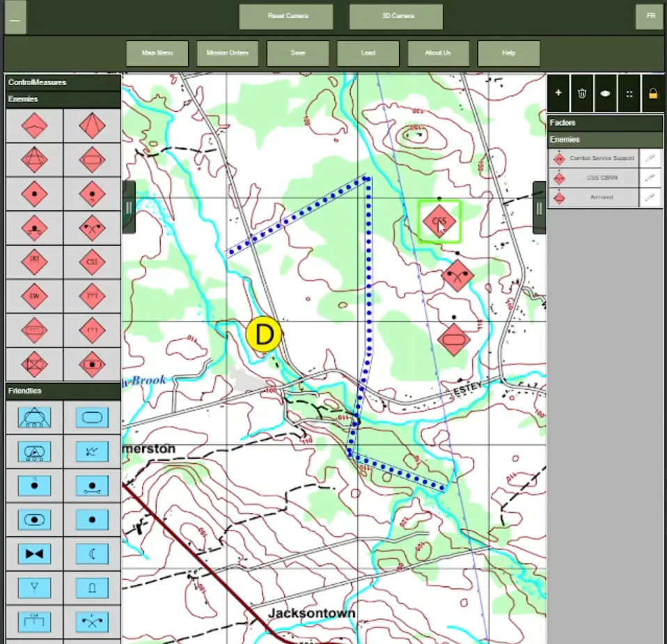Select the friendly armoured oval symbol

tap(92, 417)
